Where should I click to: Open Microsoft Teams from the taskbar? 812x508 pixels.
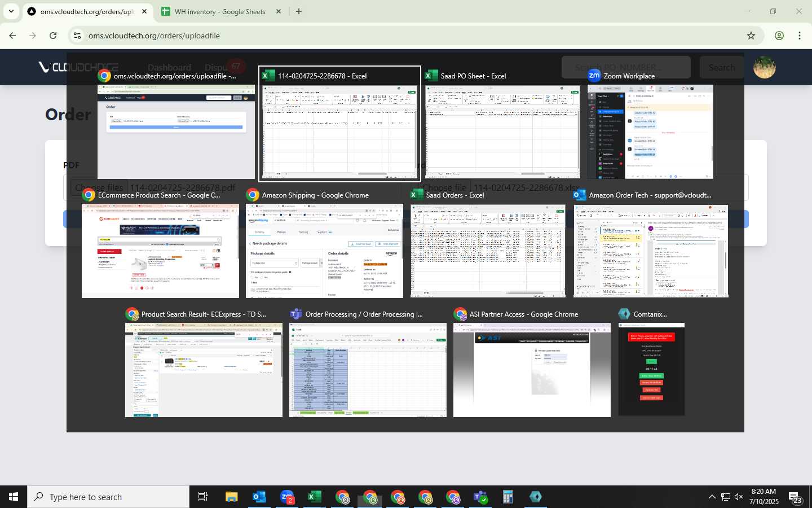point(480,497)
